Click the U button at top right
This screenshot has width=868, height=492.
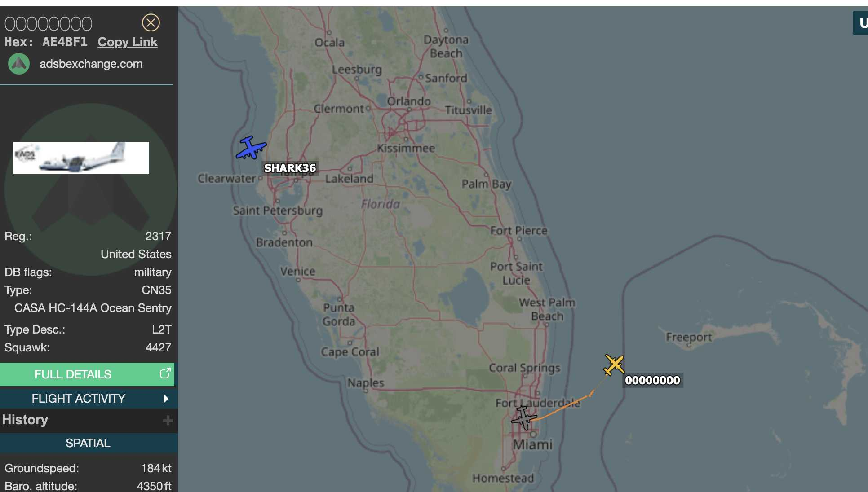861,23
